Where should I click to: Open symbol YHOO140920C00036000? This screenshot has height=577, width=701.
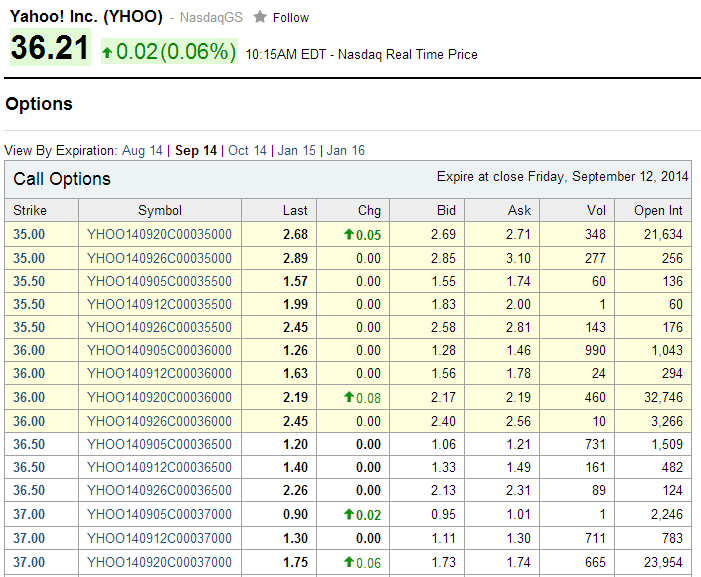coord(160,397)
